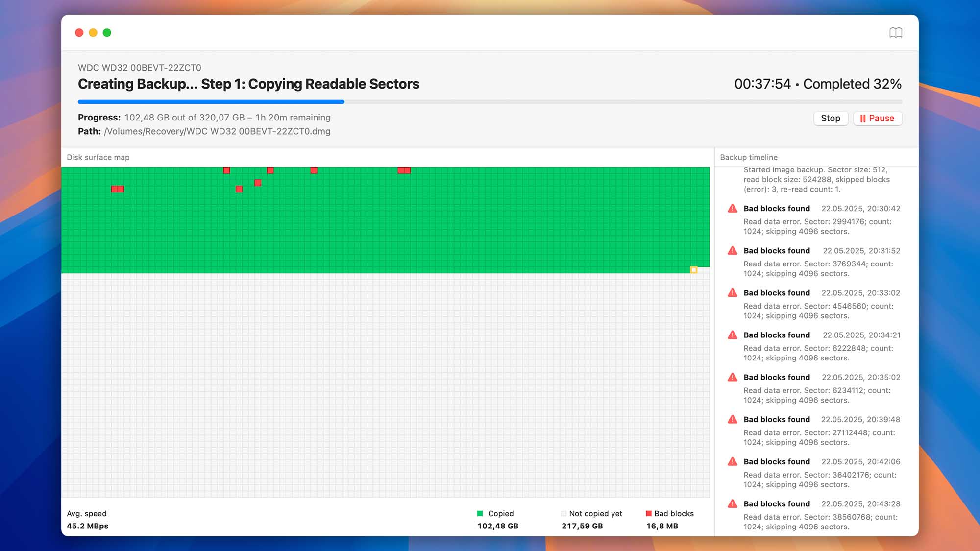Click the WDC WD32 00BEVT-22ZCT0 drive name

(140, 68)
